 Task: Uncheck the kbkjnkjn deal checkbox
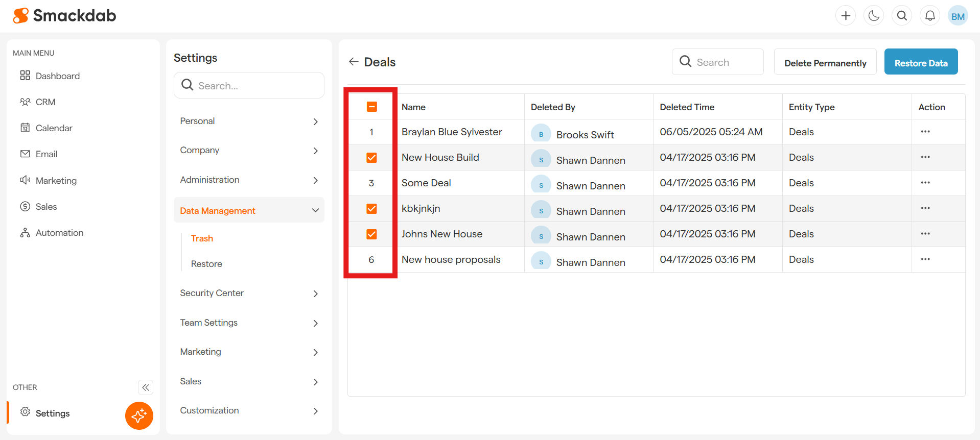pyautogui.click(x=371, y=209)
